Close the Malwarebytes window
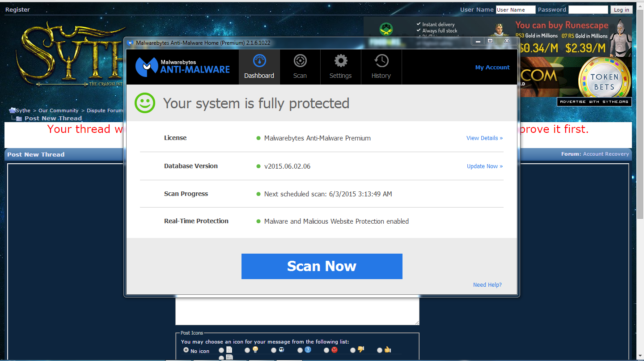 [x=507, y=41]
